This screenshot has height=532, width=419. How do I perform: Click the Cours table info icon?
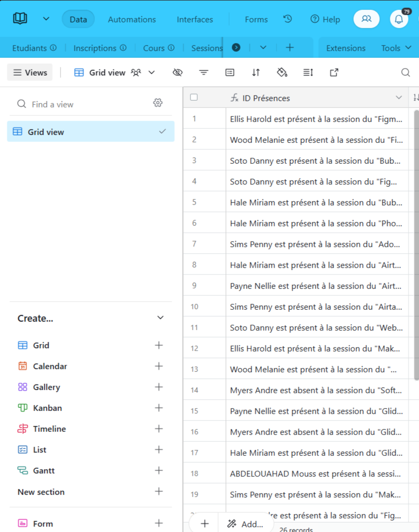[172, 48]
